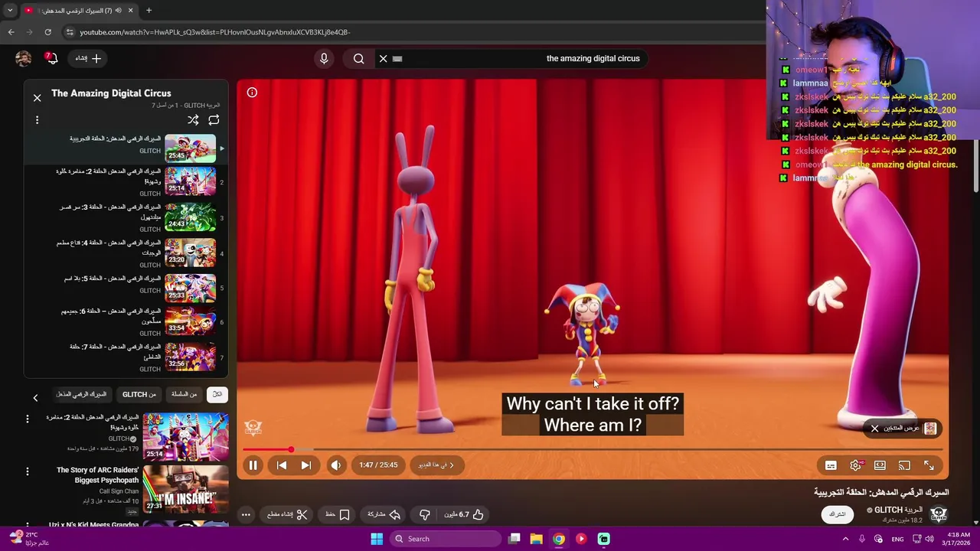Open playlist options three-dot menu

pos(37,120)
